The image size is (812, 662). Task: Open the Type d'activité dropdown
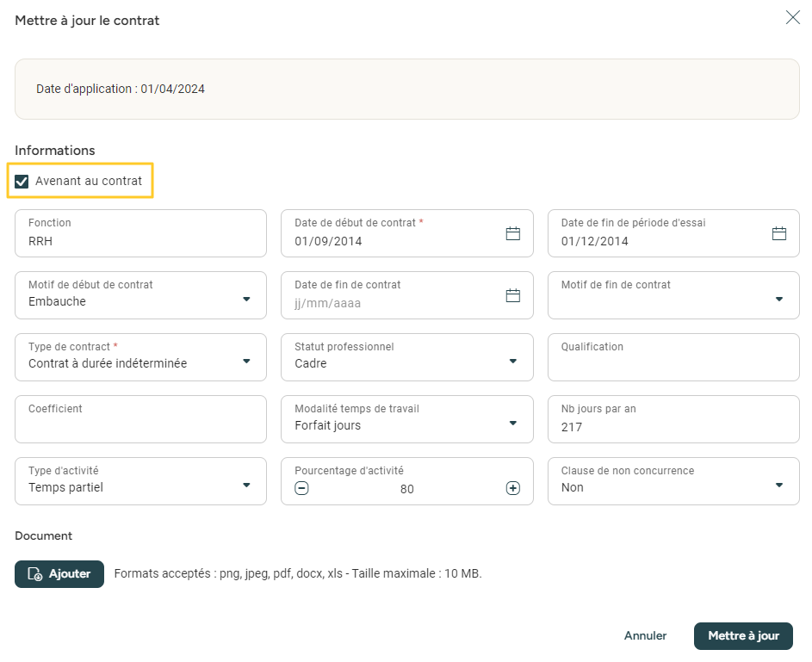pyautogui.click(x=246, y=486)
